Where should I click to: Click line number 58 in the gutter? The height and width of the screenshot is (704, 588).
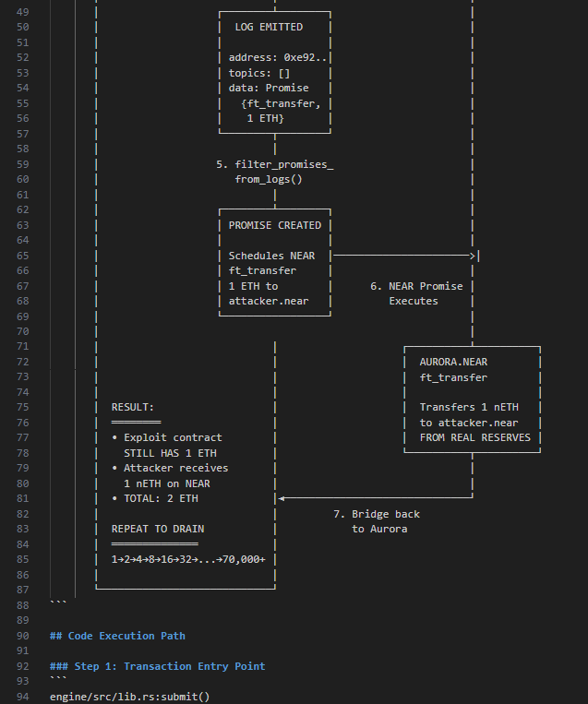[x=22, y=149]
